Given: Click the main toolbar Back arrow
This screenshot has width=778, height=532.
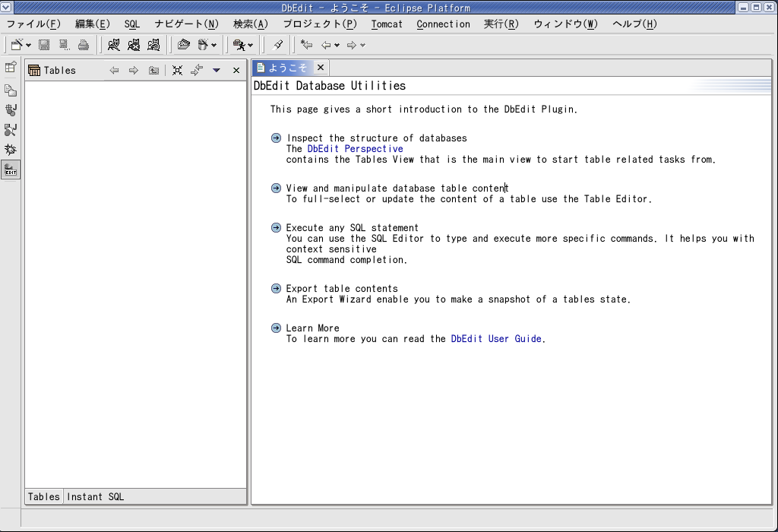Looking at the screenshot, I should tap(326, 46).
